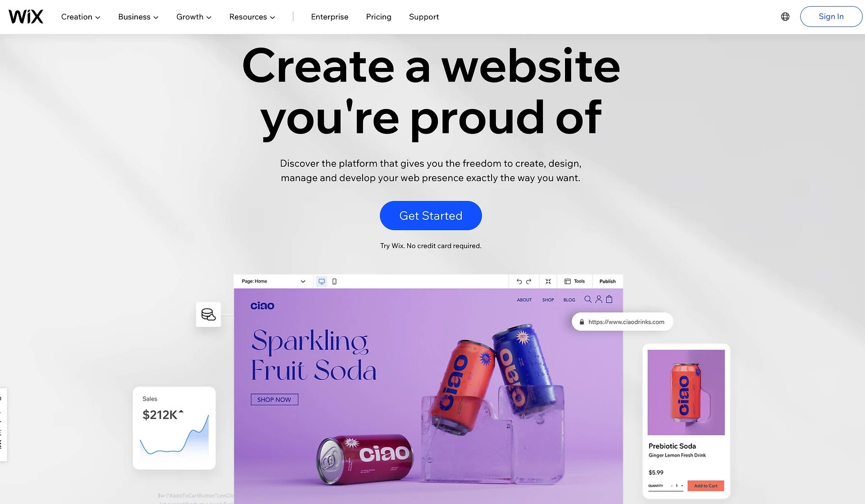Screen dimensions: 865x504
Task: Click the Tools menu in editor toolbar
Action: coord(575,281)
